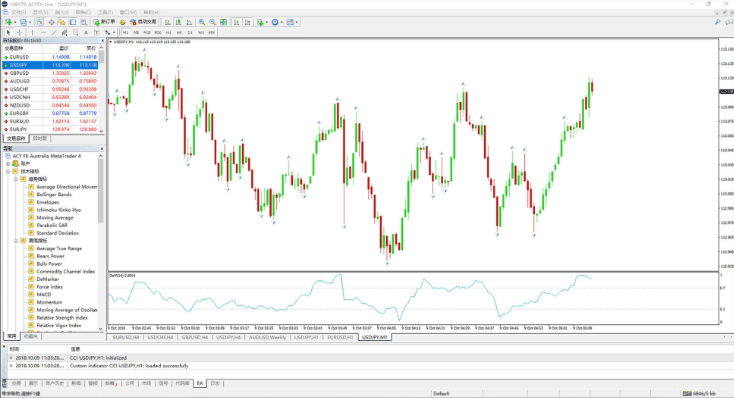Toggle the AutoTrading button
734x398 pixels.
(143, 22)
